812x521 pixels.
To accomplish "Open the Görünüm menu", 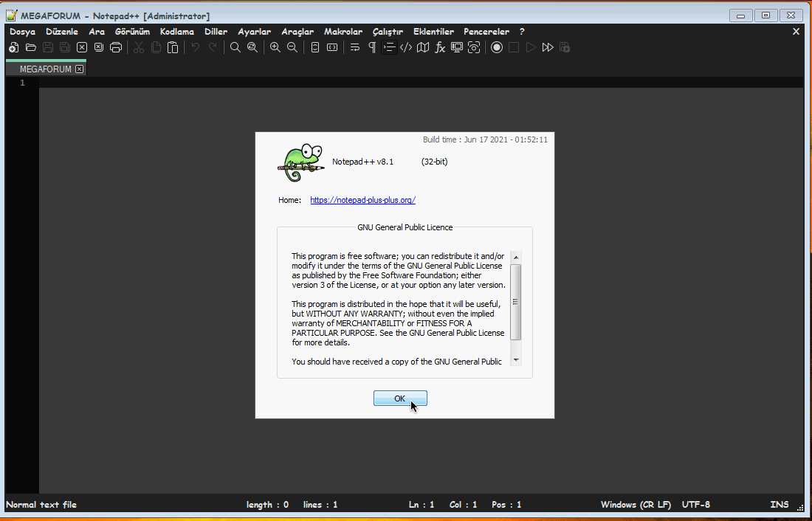I will coord(132,32).
